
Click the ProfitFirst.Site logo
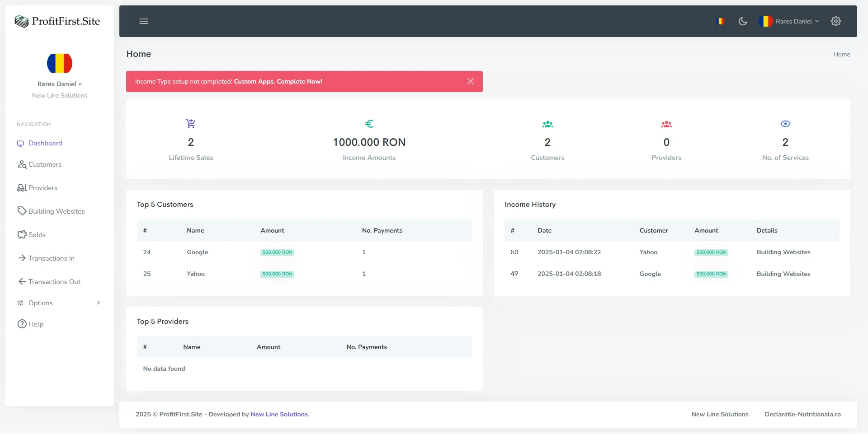[57, 21]
